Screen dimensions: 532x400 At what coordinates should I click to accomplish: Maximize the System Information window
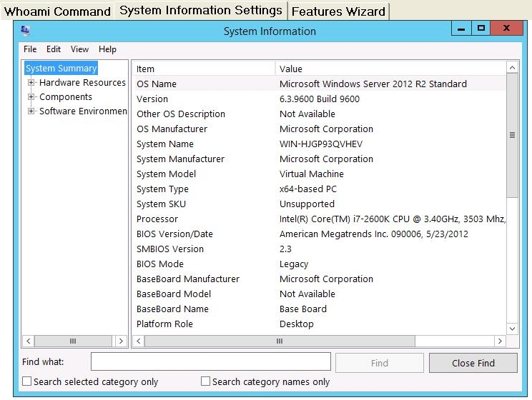tap(481, 29)
